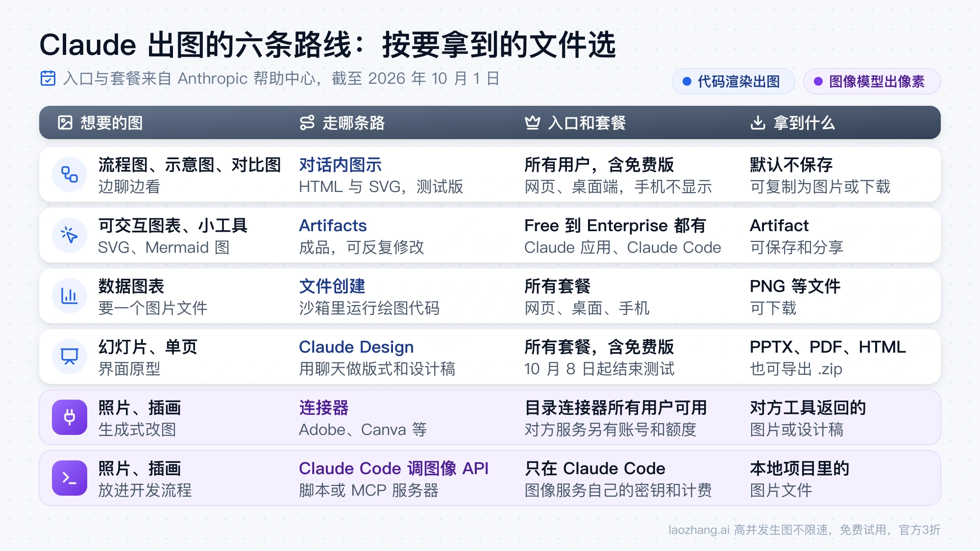980x551 pixels.
Task: Click the plug icon in the 生成式改图 row
Action: 70,417
